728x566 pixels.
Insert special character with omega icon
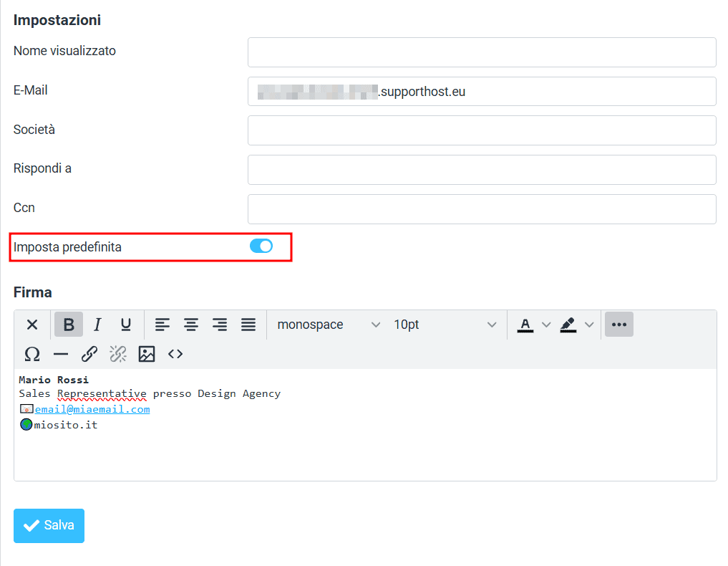pyautogui.click(x=32, y=354)
